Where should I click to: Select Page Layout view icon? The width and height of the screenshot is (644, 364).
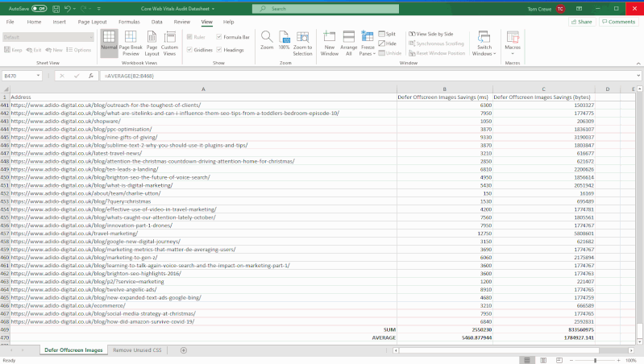[x=150, y=42]
